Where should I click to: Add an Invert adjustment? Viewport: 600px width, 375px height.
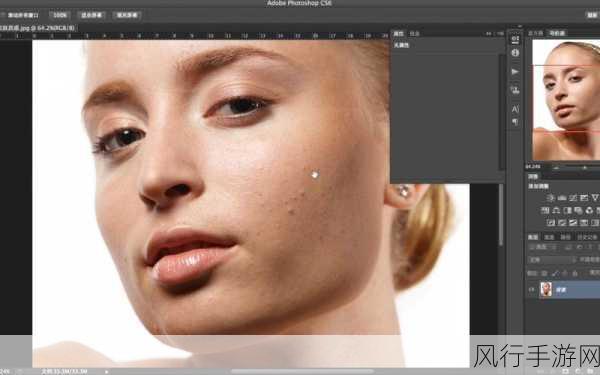coord(551,223)
